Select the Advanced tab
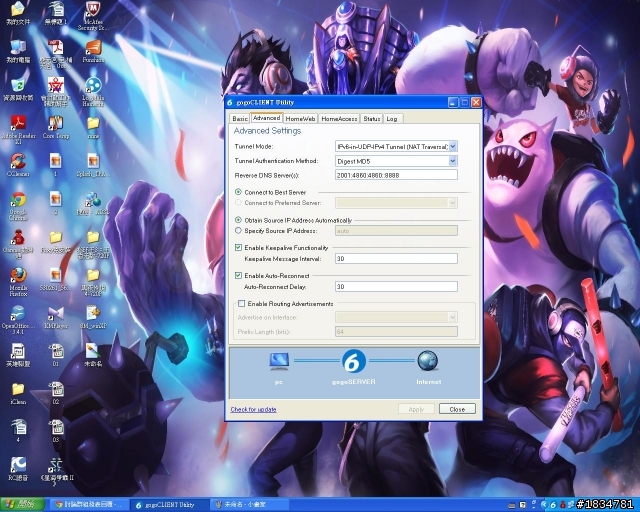The image size is (640, 512). pyautogui.click(x=267, y=118)
